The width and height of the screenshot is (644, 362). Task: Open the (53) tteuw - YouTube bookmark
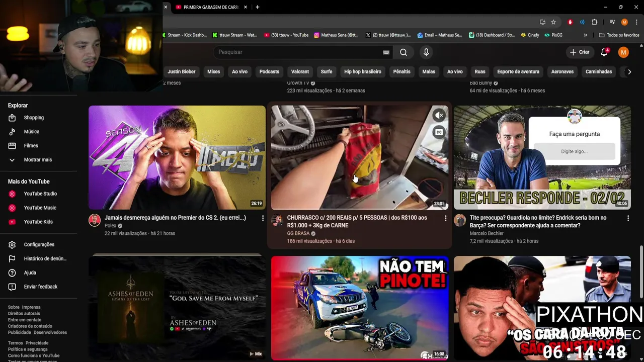point(286,35)
